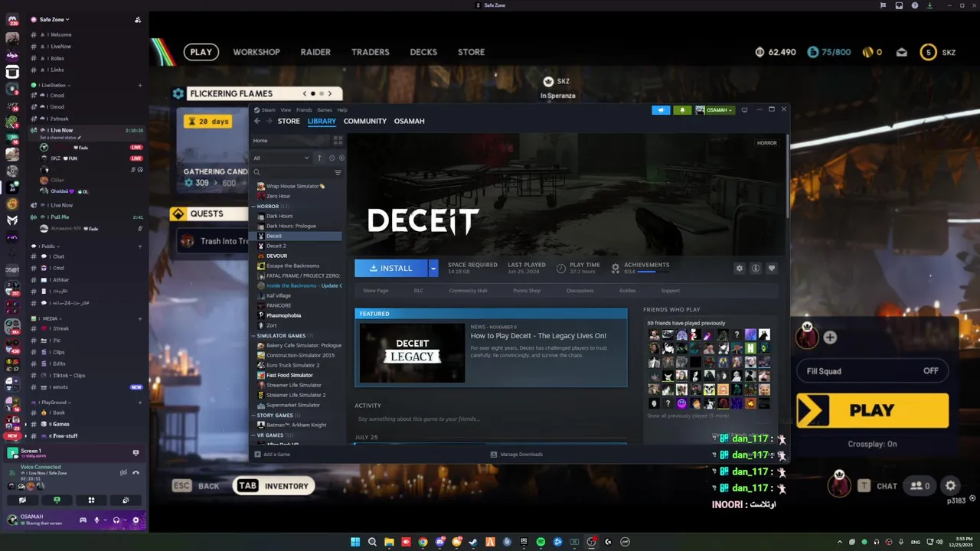
Task: Click Say something activity input field
Action: (x=491, y=419)
